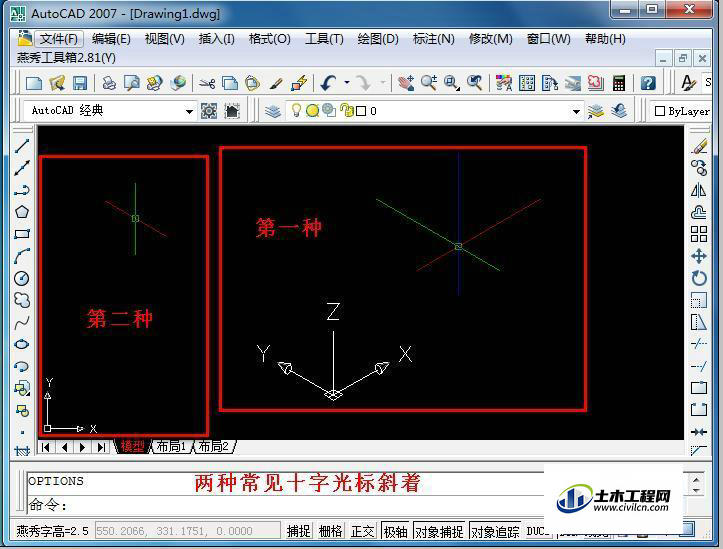Select the Erase tool in modify toolbar
The height and width of the screenshot is (549, 723).
pyautogui.click(x=699, y=147)
